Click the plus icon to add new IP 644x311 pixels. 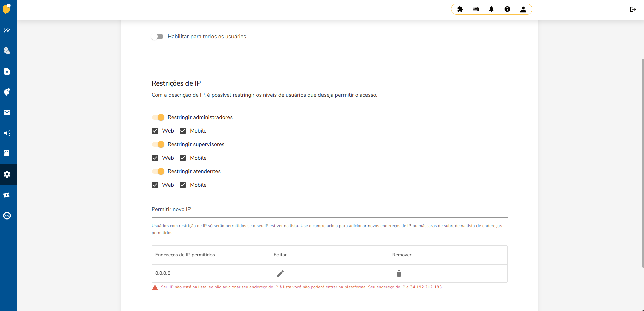click(x=501, y=211)
